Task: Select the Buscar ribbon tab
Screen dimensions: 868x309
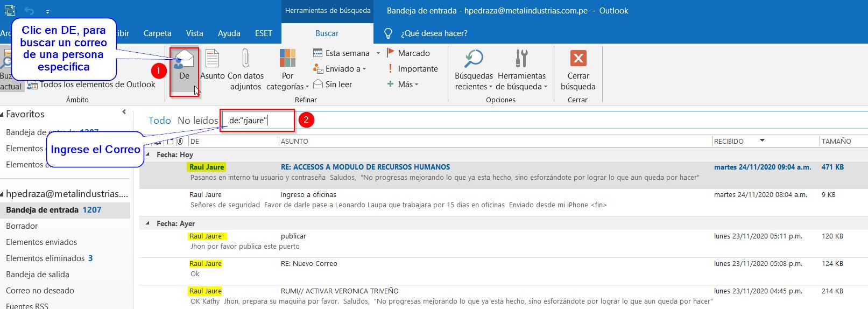Action: tap(327, 33)
